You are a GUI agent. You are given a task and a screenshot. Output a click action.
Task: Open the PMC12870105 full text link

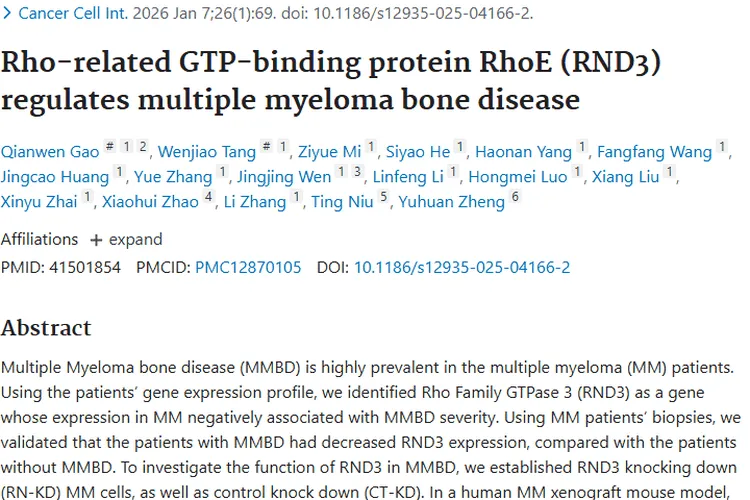click(x=248, y=268)
